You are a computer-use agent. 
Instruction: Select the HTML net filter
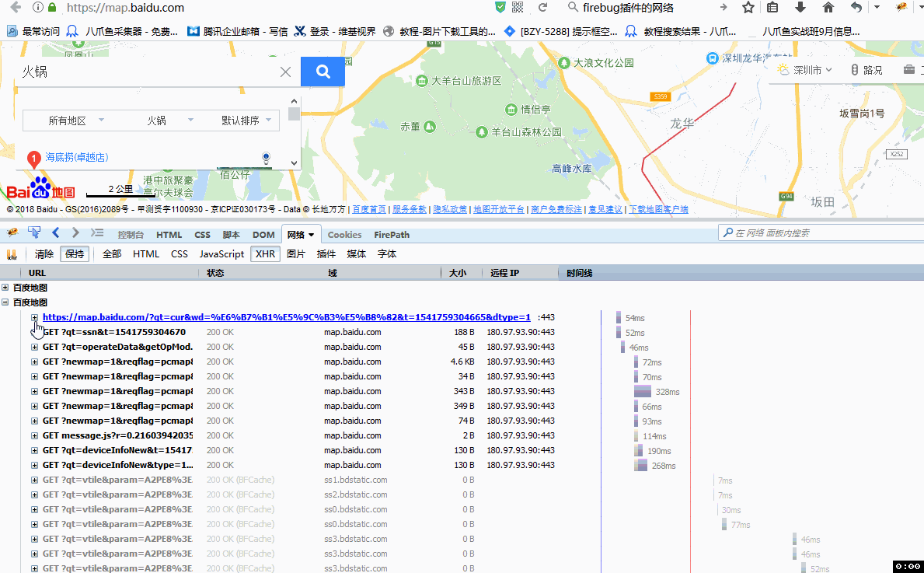click(146, 254)
